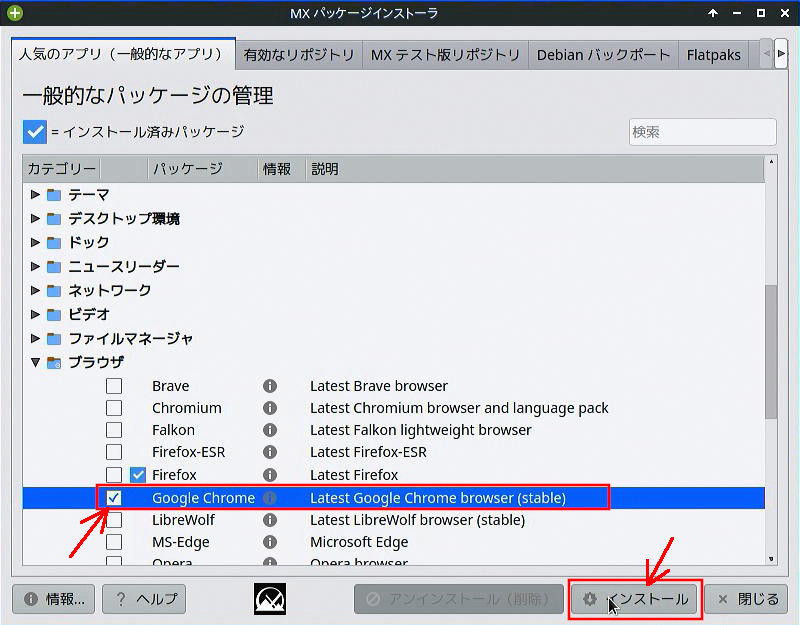Click the Brave info icon
Screen dimensions: 800x625
(270, 386)
